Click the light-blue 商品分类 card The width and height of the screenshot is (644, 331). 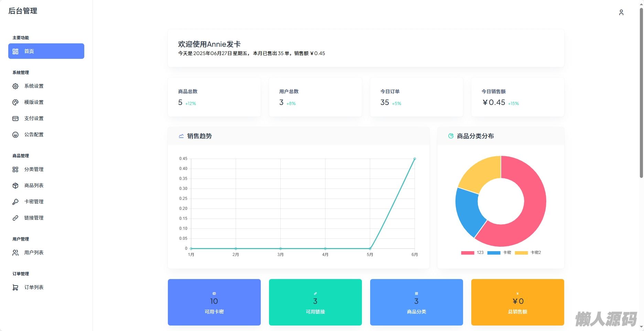click(417, 302)
